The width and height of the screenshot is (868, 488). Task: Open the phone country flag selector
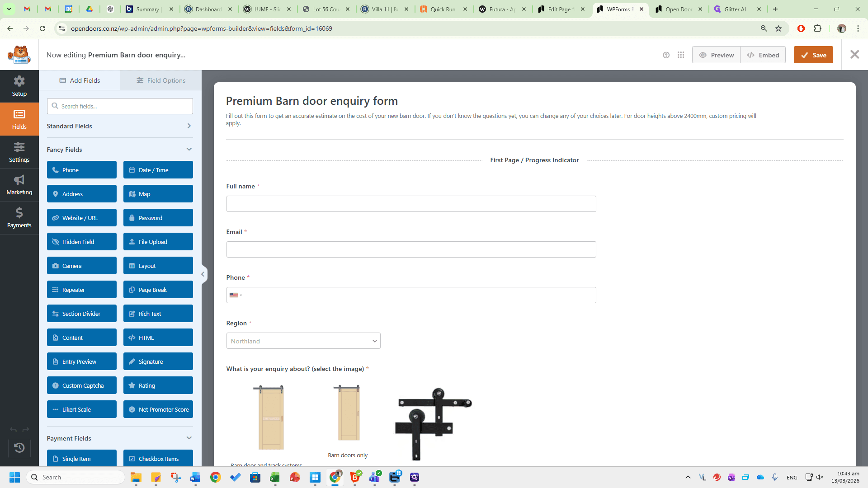tap(236, 295)
